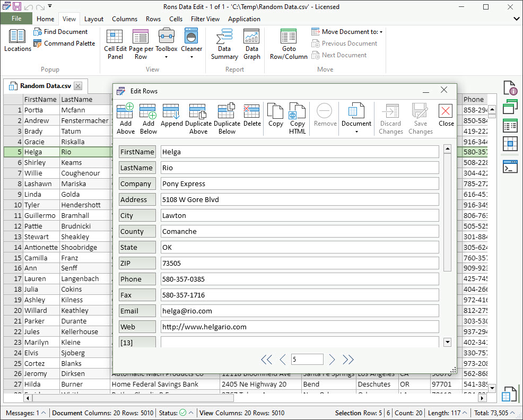Jump to last row with double arrow
The width and height of the screenshot is (523, 420).
pyautogui.click(x=348, y=360)
